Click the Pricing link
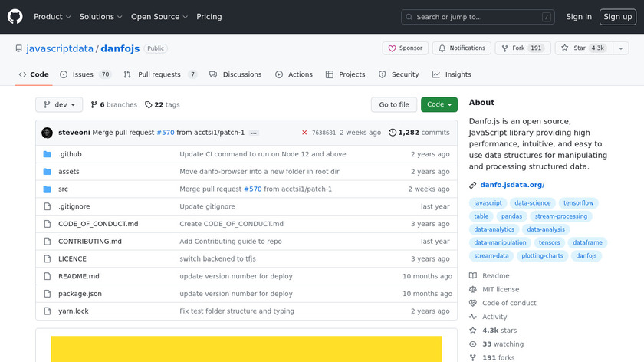Screen dimensions: 644x362 [x=209, y=17]
